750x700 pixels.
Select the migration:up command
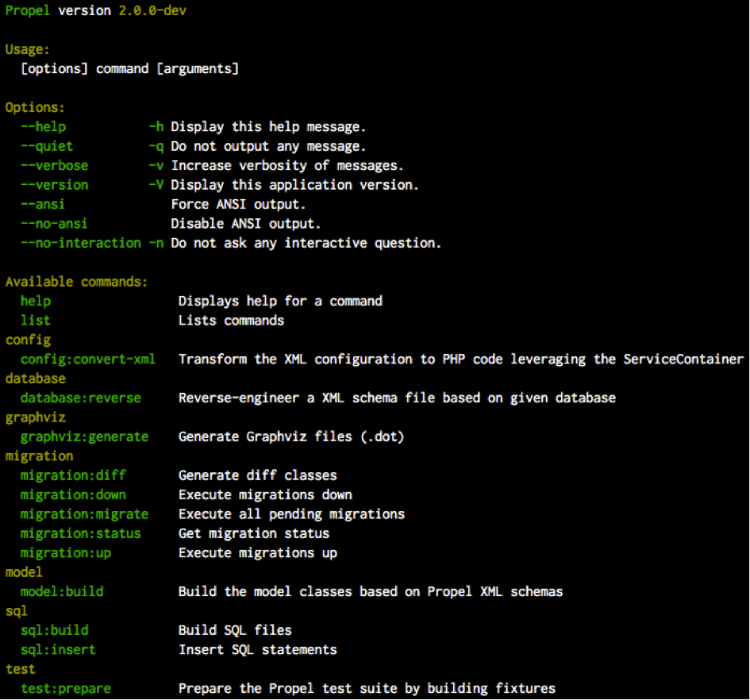coord(66,553)
